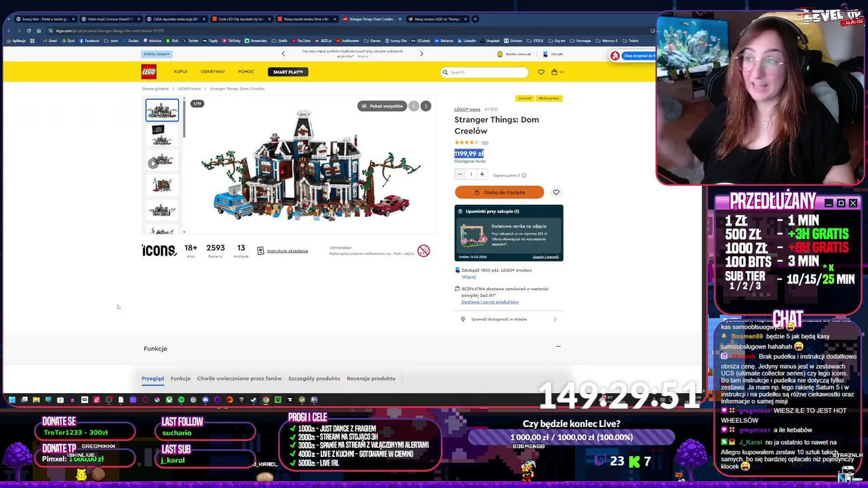Open Zasady i warunki link
Screen dimensions: 868x488
tap(546, 257)
